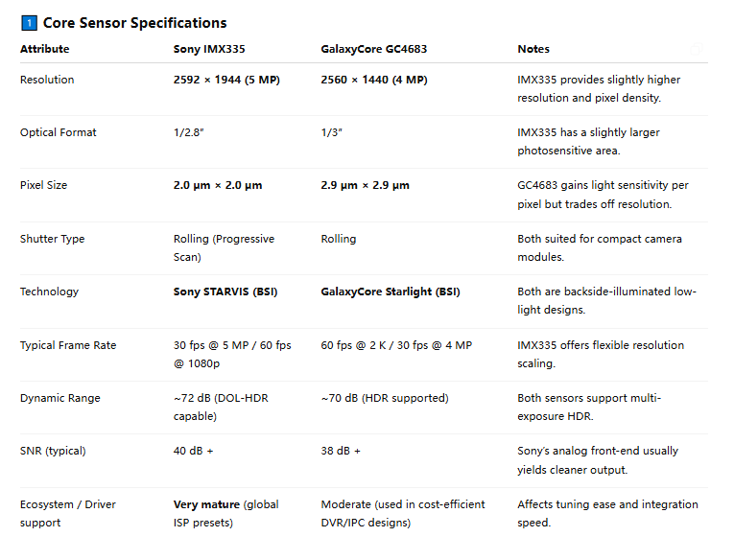Click the SNR (typical) row label

[55, 451]
